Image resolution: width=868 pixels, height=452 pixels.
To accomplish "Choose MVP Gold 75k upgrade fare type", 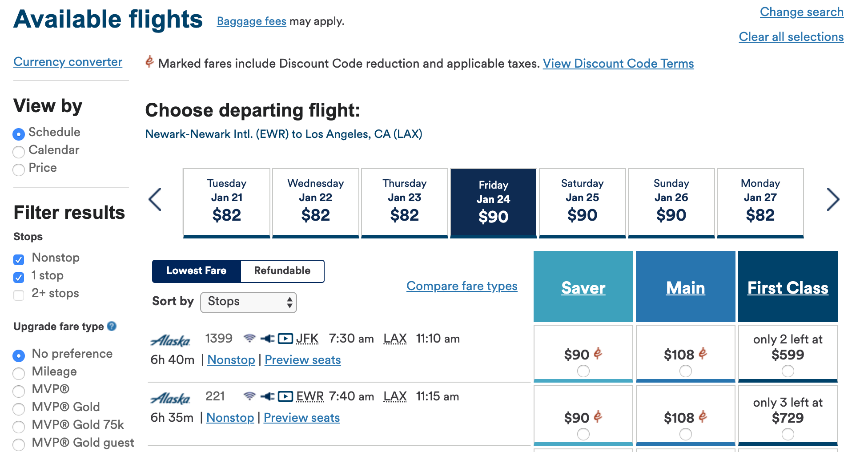I will [19, 427].
